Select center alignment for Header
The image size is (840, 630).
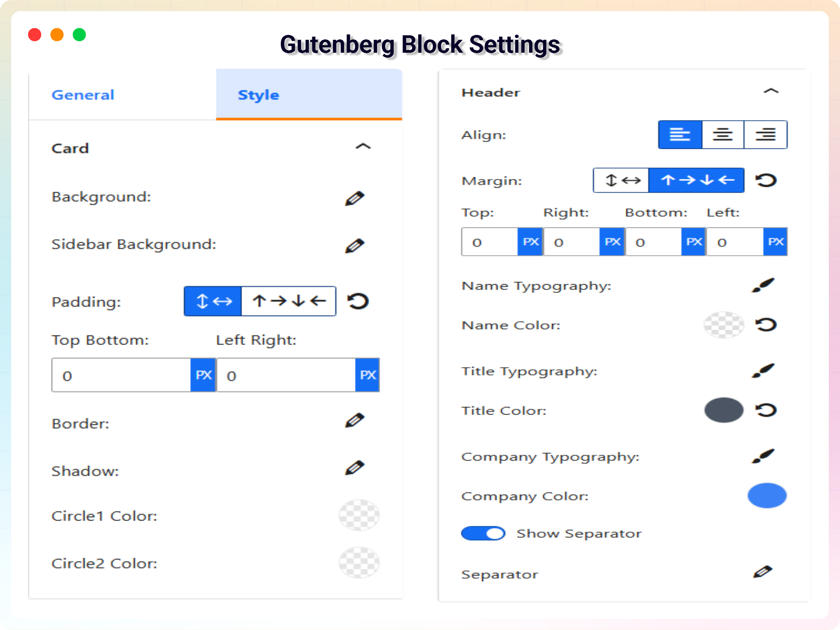(x=722, y=134)
